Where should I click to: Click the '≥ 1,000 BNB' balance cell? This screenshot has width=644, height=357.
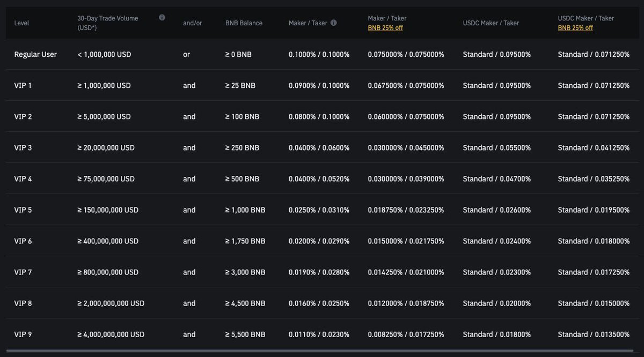[x=245, y=210]
